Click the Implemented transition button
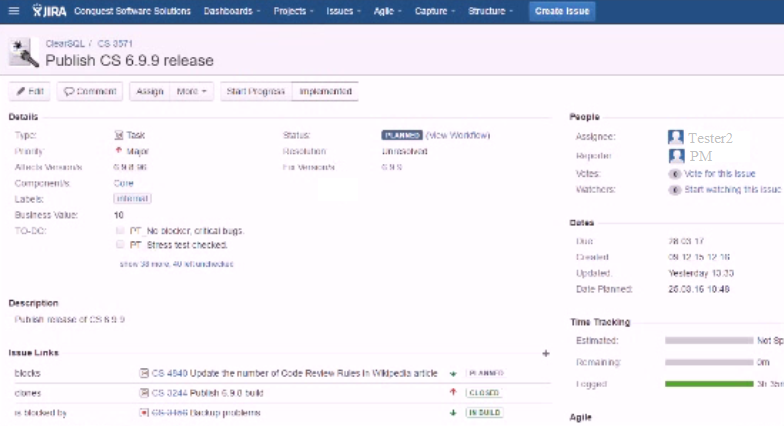The image size is (784, 426). tap(326, 92)
